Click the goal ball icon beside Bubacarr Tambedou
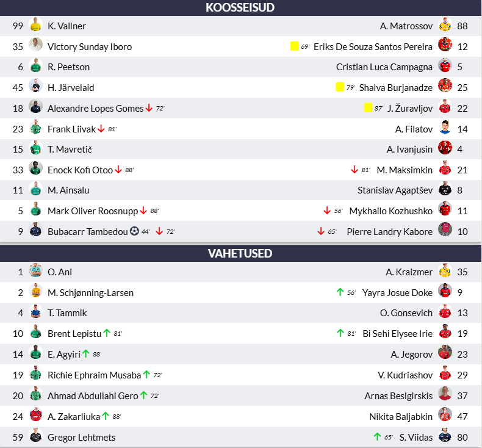Viewport: 482px width, 448px height. click(134, 231)
